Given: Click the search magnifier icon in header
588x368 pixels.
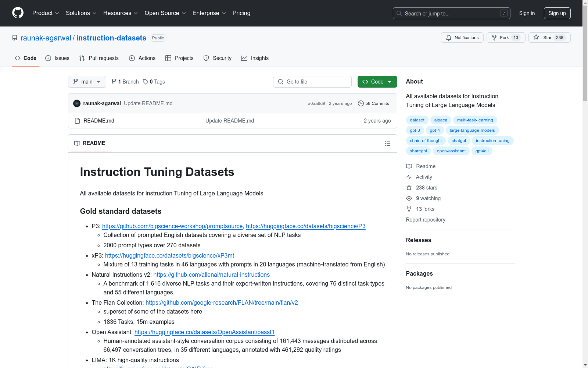Looking at the screenshot, I should pyautogui.click(x=399, y=13).
